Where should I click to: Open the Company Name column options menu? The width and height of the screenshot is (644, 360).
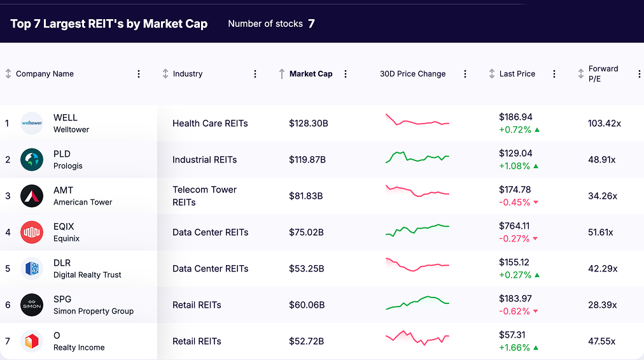point(139,74)
